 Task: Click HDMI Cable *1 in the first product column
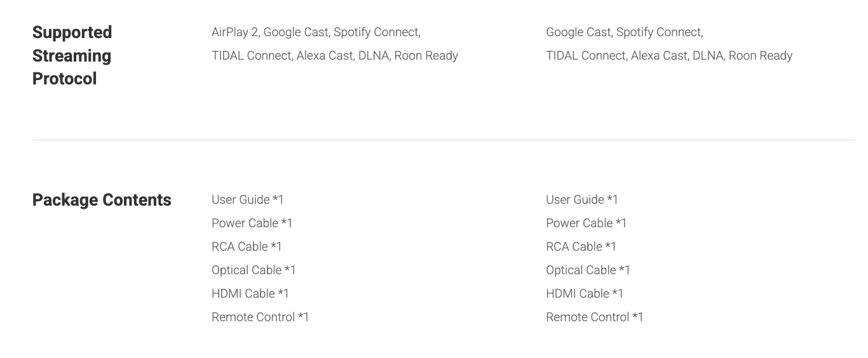[x=250, y=294]
